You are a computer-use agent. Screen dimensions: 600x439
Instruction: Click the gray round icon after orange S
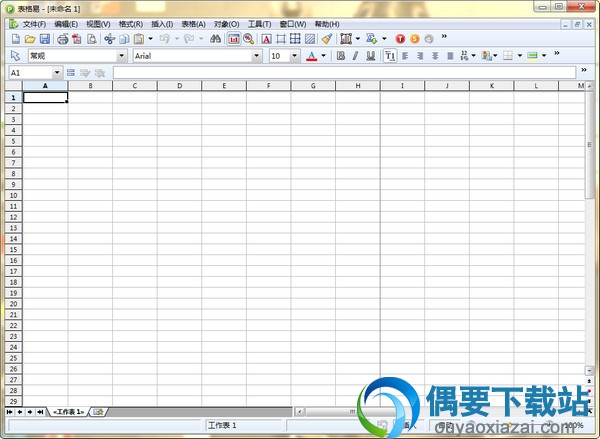tap(429, 39)
